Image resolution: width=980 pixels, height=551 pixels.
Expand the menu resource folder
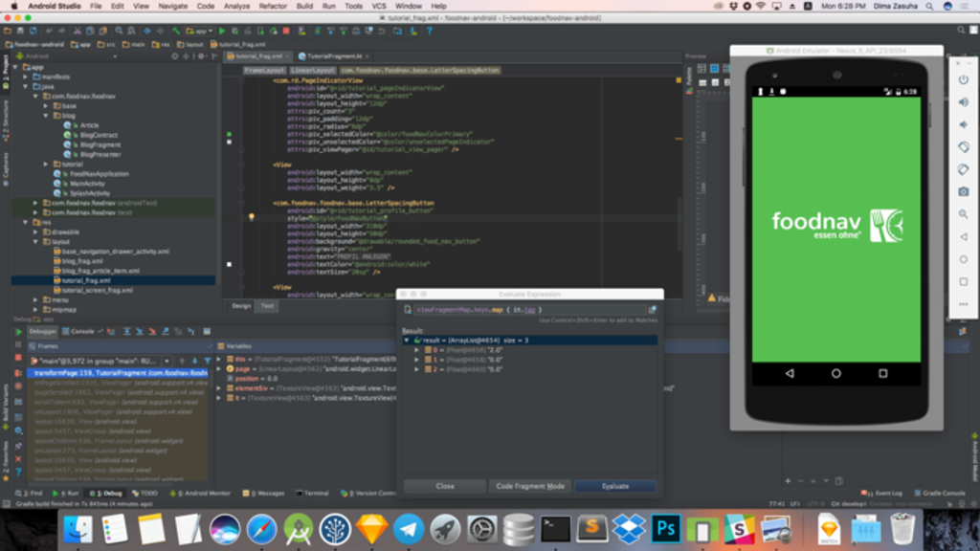click(x=35, y=299)
